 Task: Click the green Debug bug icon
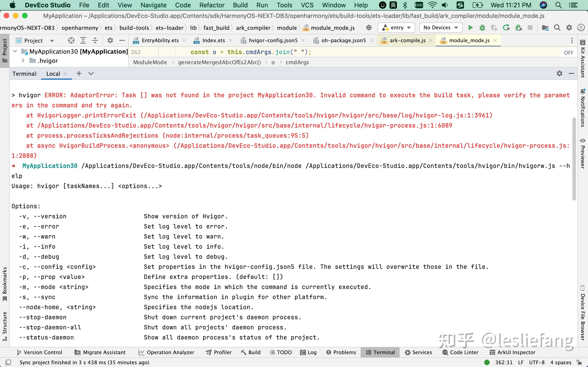[x=482, y=28]
